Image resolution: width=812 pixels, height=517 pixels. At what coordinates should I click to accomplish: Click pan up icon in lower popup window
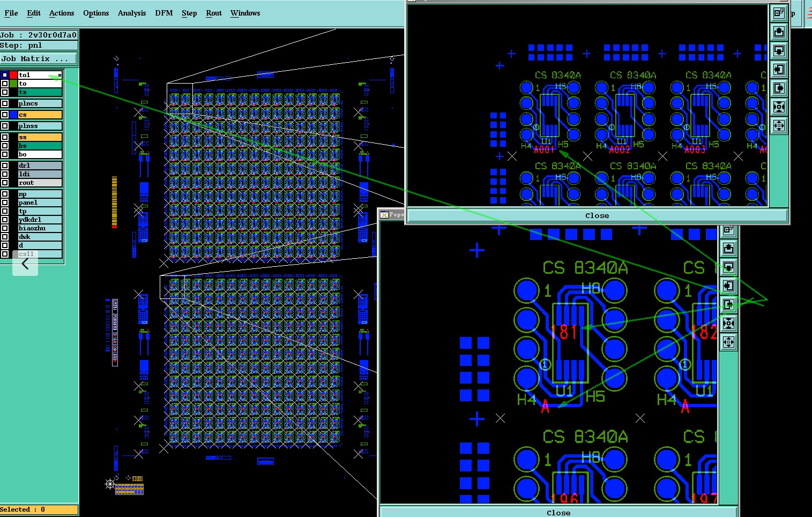(x=728, y=249)
